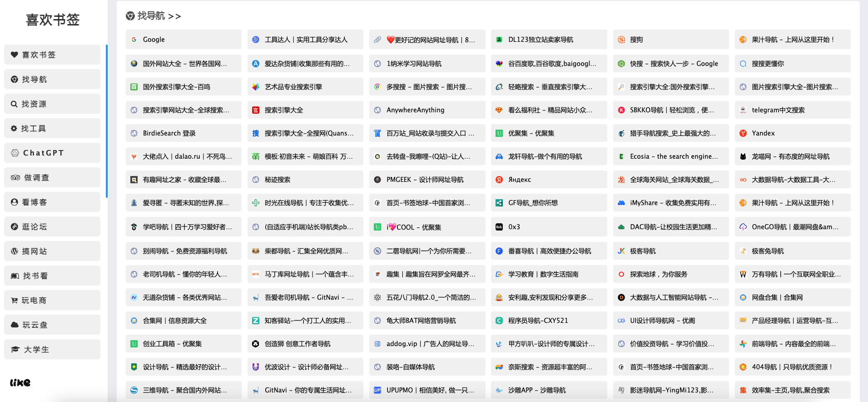This screenshot has width=868, height=402.
Task: Open 搜搜更懂你 bookmark
Action: 793,64
